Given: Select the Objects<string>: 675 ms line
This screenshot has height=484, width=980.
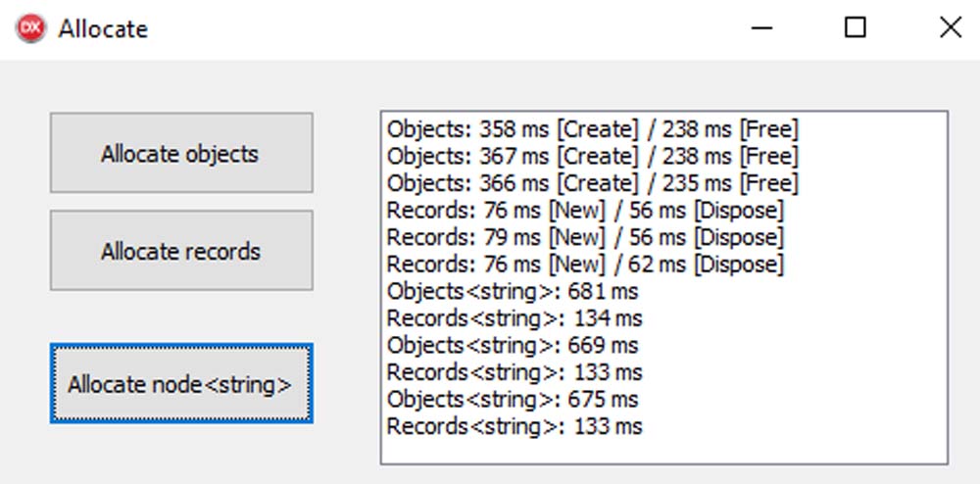Looking at the screenshot, I should (513, 399).
